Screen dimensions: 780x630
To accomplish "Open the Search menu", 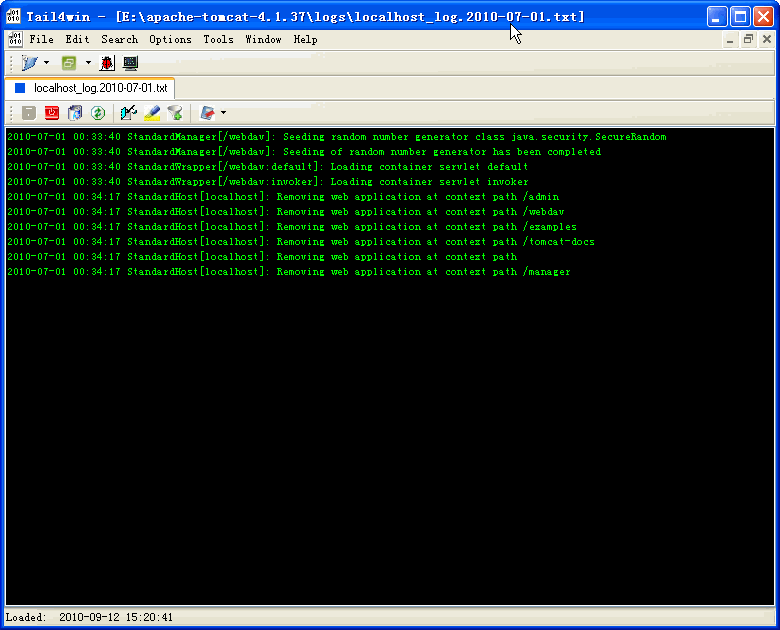I will [119, 39].
